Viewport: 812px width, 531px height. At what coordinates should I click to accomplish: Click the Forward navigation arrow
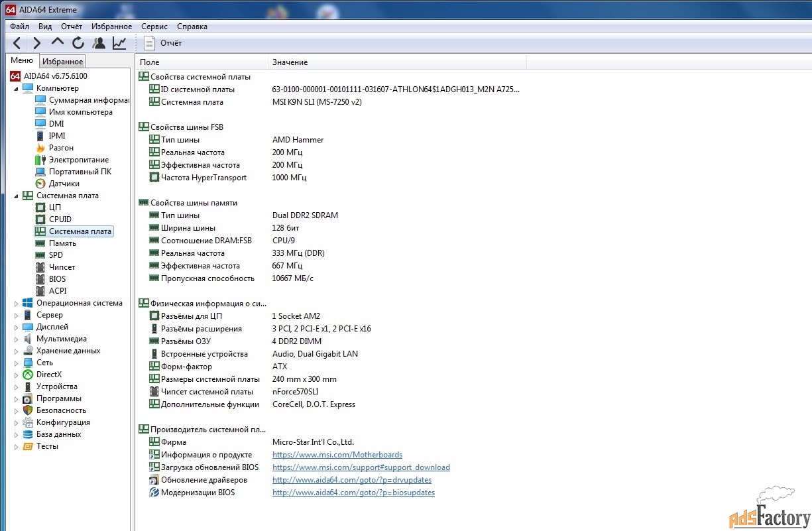coord(36,43)
